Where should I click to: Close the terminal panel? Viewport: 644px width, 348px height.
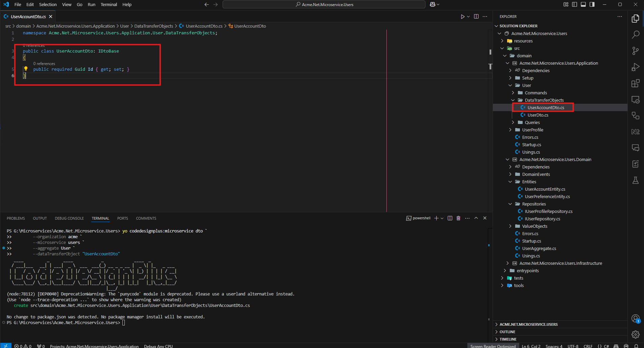485,218
